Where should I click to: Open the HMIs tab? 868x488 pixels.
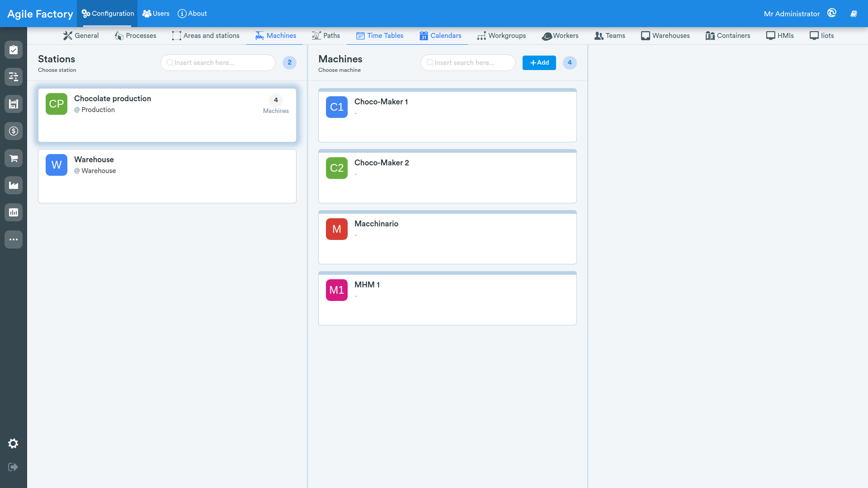click(780, 36)
